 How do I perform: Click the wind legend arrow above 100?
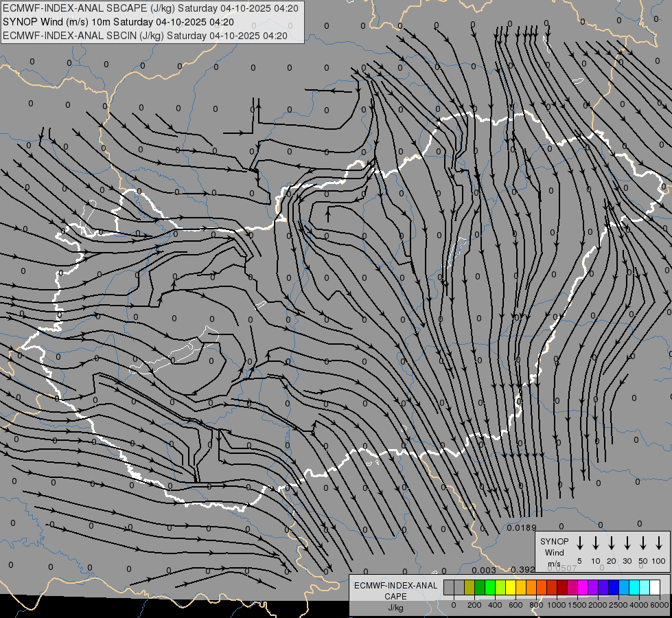[x=659, y=543]
